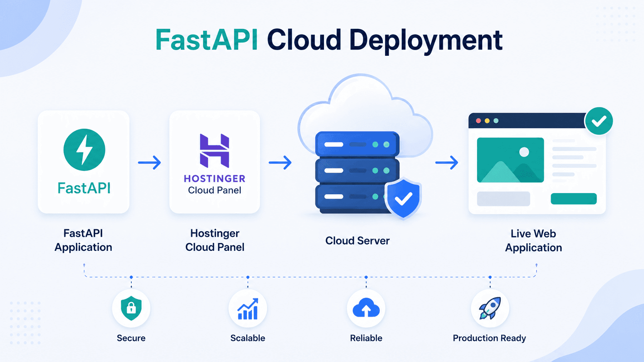The width and height of the screenshot is (644, 362).
Task: Click the yellow dot in browser mockup
Action: point(487,121)
